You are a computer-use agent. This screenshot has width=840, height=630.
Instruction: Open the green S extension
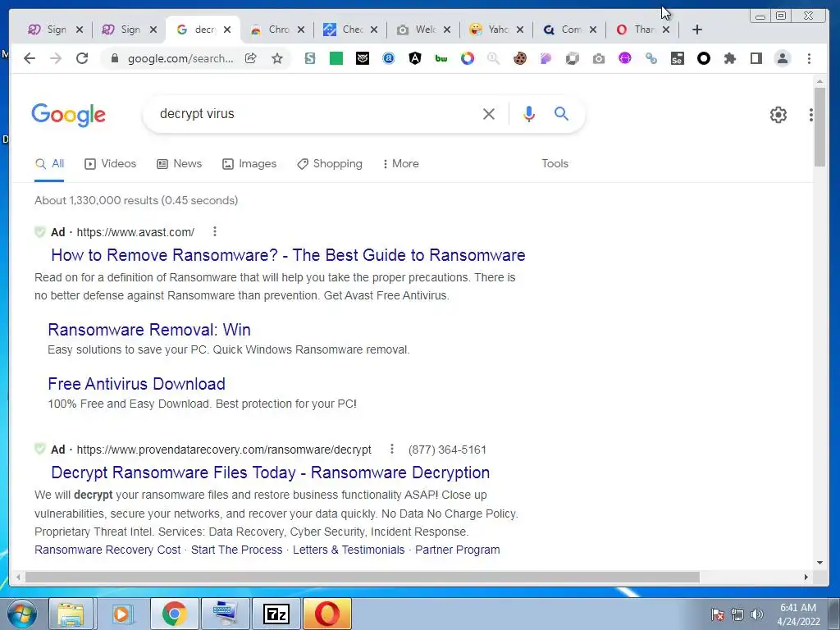(309, 58)
